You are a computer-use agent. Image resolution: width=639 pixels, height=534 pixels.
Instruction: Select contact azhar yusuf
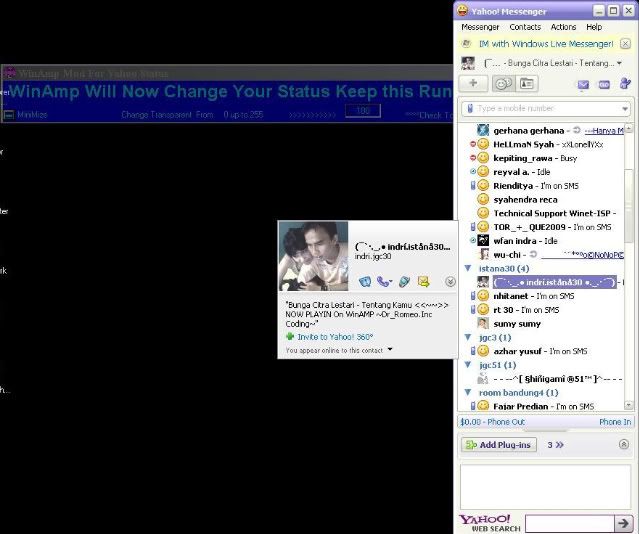pos(517,351)
